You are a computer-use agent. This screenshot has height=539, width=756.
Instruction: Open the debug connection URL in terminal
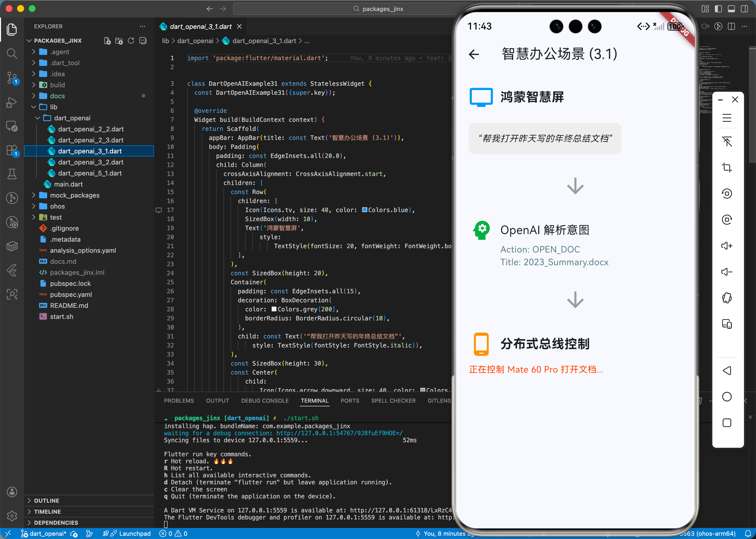click(339, 433)
